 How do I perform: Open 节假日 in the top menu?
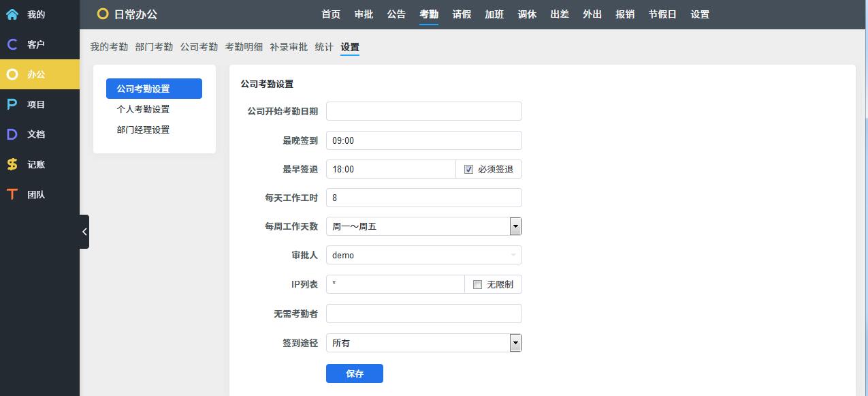click(x=662, y=14)
